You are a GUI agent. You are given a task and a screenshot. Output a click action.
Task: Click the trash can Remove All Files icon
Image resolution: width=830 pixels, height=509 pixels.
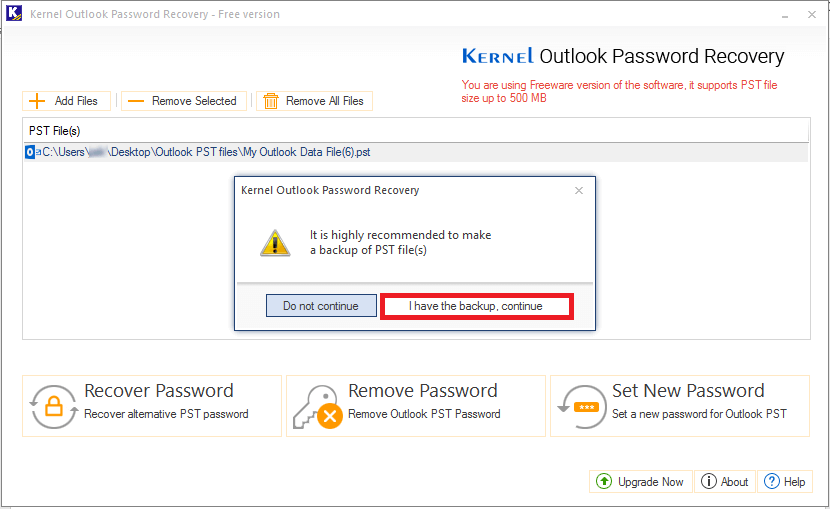pos(270,101)
